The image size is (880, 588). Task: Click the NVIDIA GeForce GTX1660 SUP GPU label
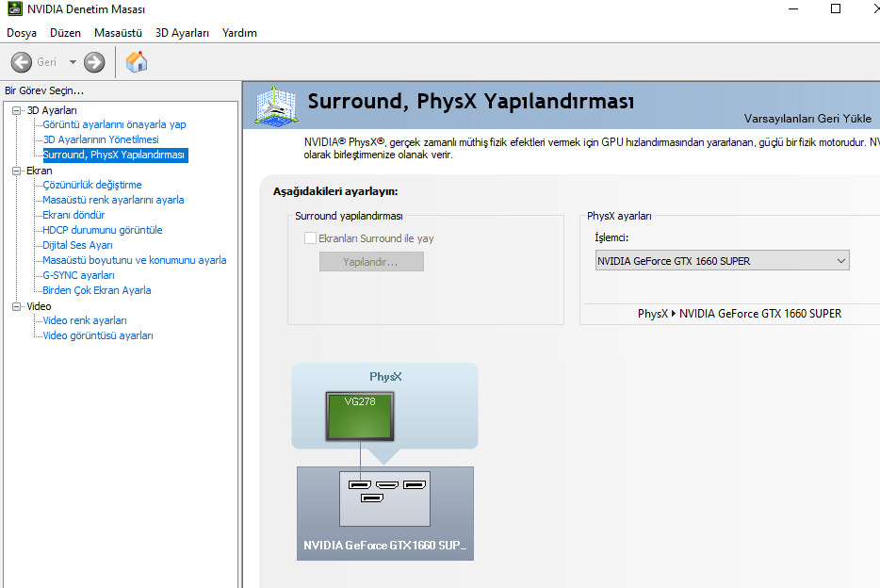click(x=385, y=546)
